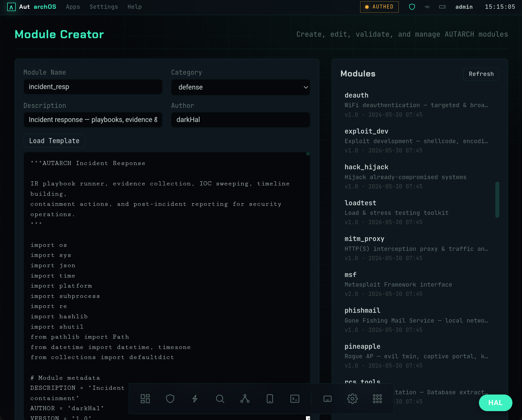Image resolution: width=522 pixels, height=420 pixels.
Task: Click 'Load & stress testing toolkit' text
Action: [x=396, y=213]
